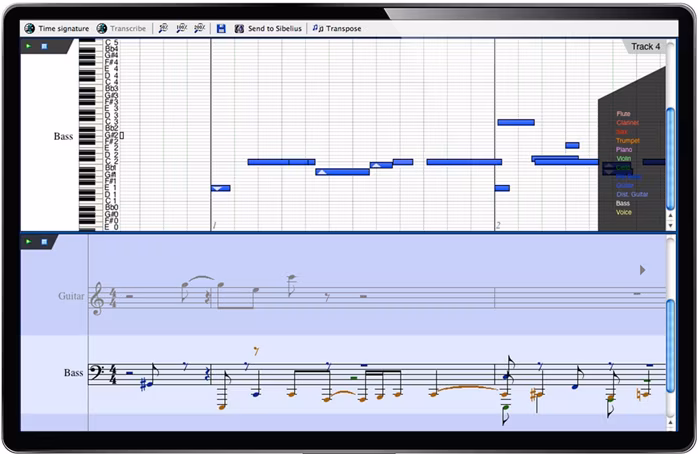Choose Bass in the instrument list
The height and width of the screenshot is (454, 698).
[623, 203]
